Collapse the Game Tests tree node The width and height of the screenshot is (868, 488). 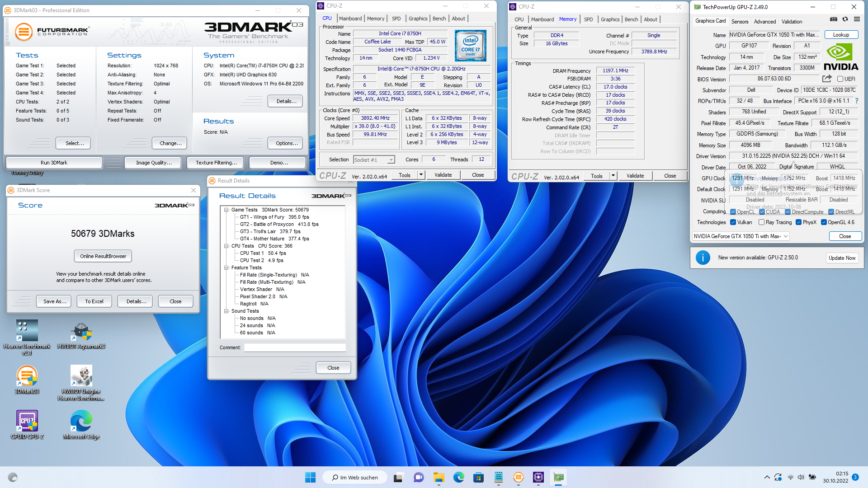(226, 210)
